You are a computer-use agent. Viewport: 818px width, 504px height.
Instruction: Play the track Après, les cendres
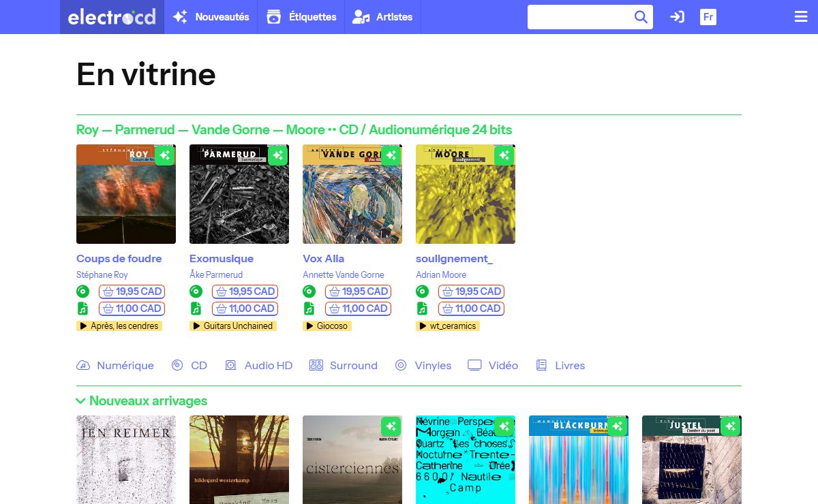pos(119,326)
